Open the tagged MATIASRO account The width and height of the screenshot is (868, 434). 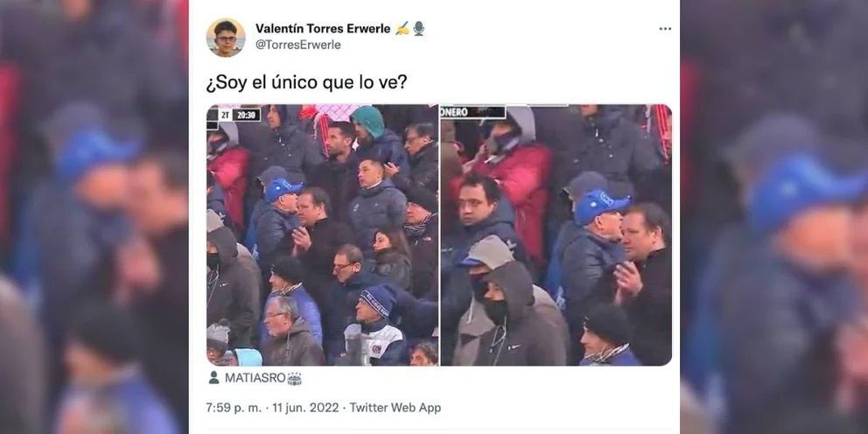(255, 378)
